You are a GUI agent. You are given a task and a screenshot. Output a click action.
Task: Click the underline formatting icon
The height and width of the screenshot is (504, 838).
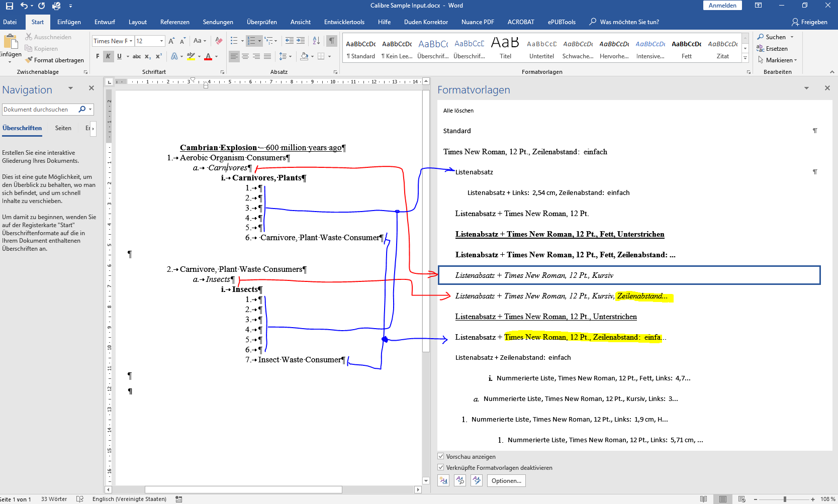119,56
